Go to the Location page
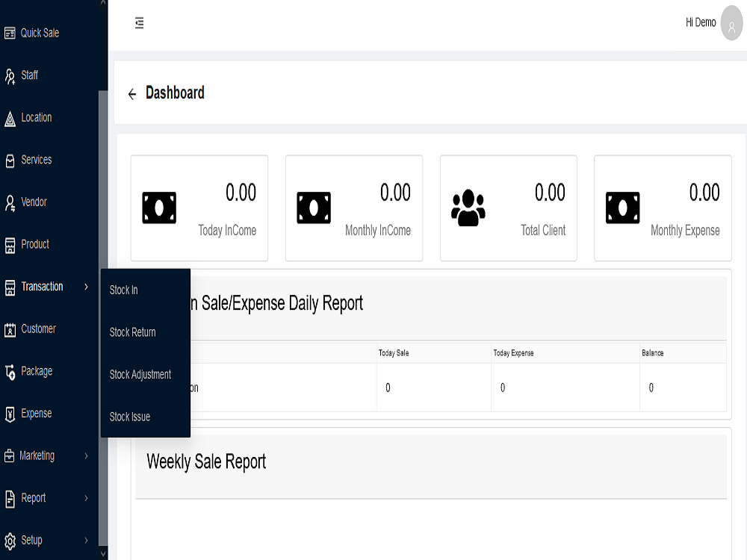Image resolution: width=747 pixels, height=560 pixels. pyautogui.click(x=37, y=118)
